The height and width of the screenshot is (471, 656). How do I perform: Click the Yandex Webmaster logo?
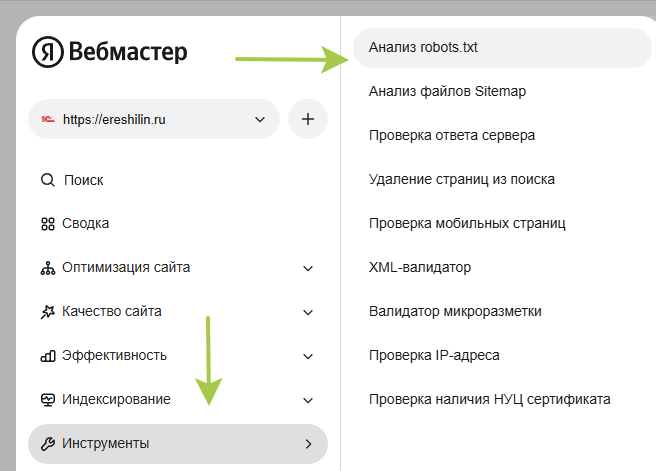[x=109, y=52]
